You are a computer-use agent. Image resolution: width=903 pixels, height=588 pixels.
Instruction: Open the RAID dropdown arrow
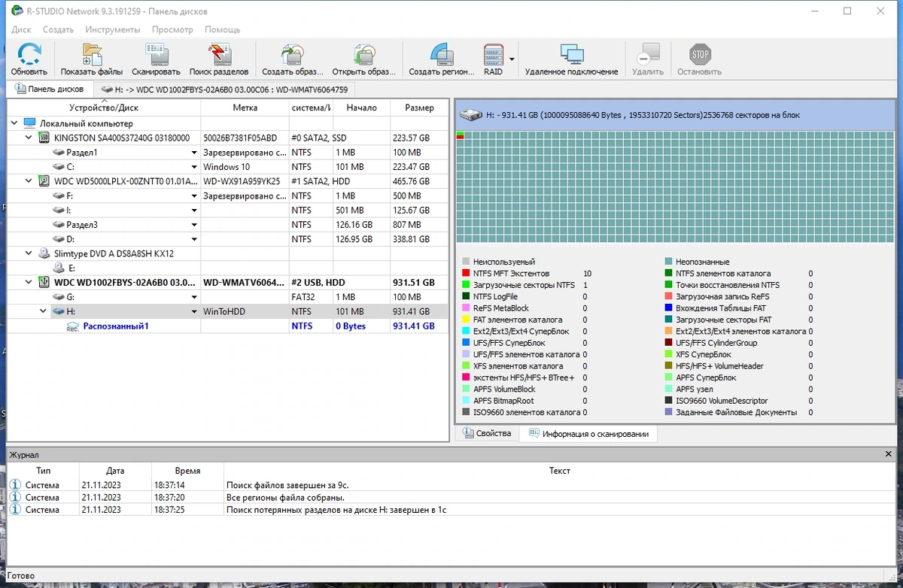[512, 59]
